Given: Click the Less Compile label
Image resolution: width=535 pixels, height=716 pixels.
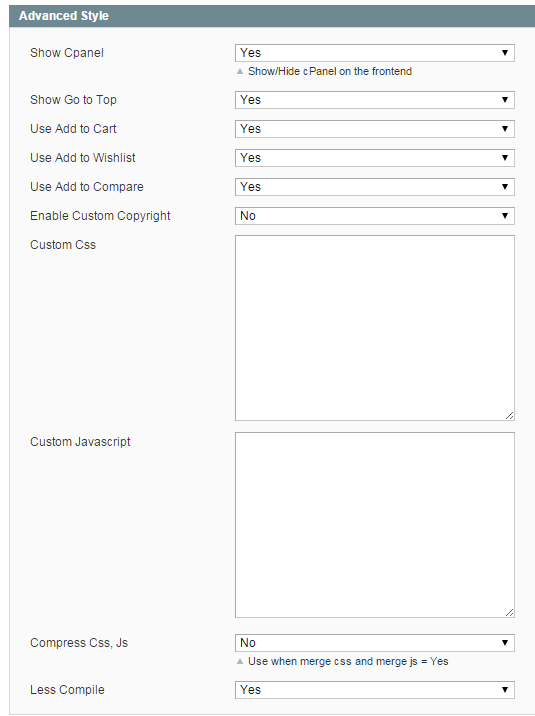Looking at the screenshot, I should pos(67,690).
